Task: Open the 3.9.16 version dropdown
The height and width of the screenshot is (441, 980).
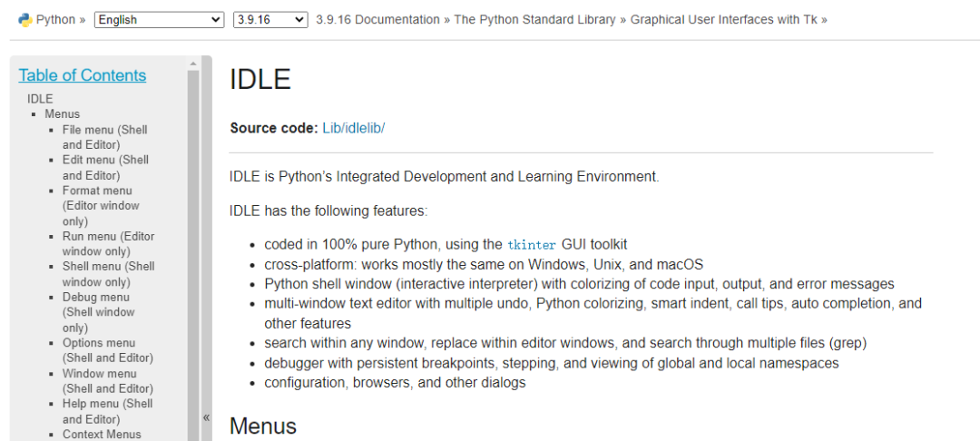Action: [270, 20]
